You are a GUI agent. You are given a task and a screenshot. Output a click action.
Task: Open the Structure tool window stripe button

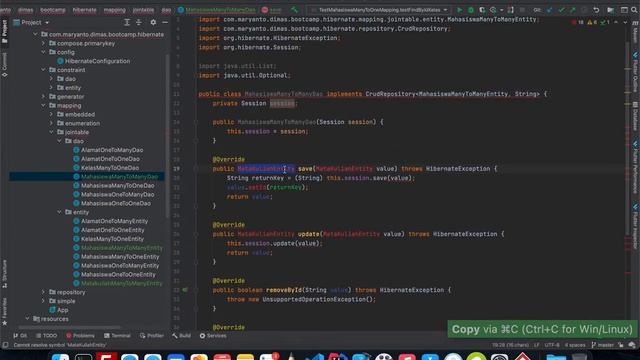coord(4,273)
